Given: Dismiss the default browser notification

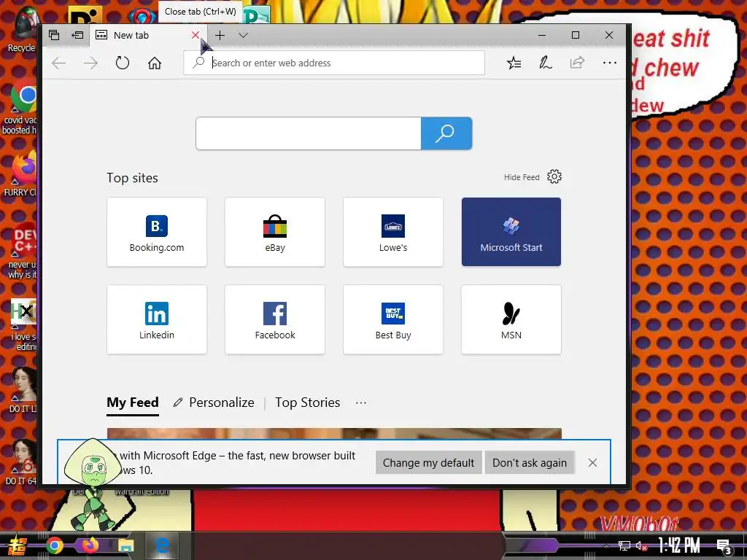Looking at the screenshot, I should pyautogui.click(x=592, y=463).
